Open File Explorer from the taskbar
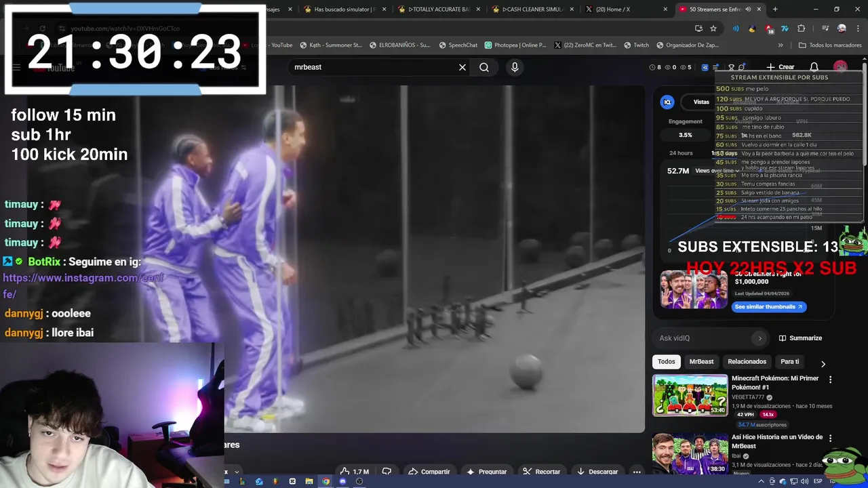868x488 pixels. 309,481
